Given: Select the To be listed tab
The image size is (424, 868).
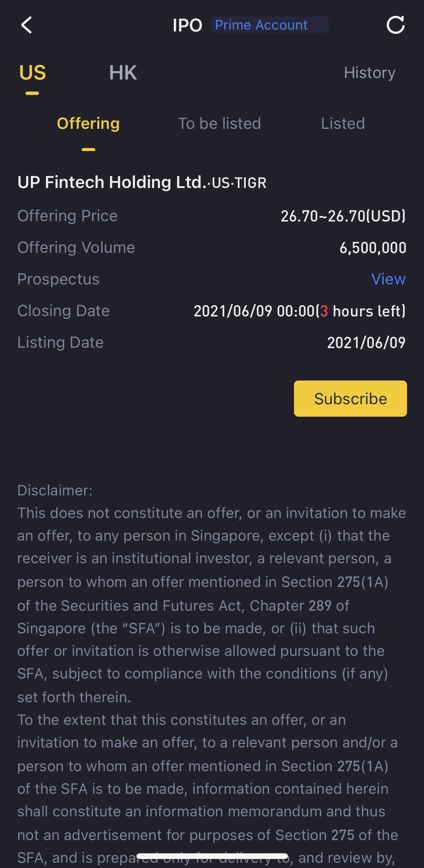Looking at the screenshot, I should click(219, 124).
